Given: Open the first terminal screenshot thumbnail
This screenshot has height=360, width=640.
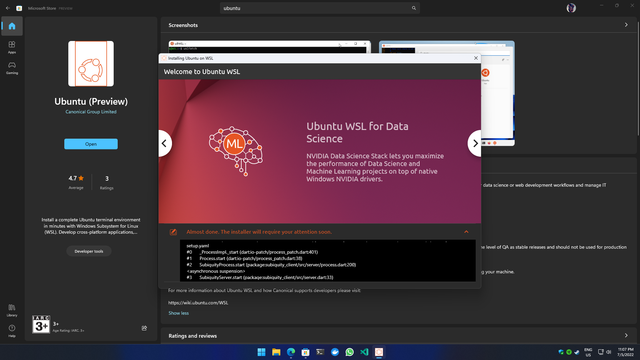Looking at the screenshot, I should (x=269, y=47).
